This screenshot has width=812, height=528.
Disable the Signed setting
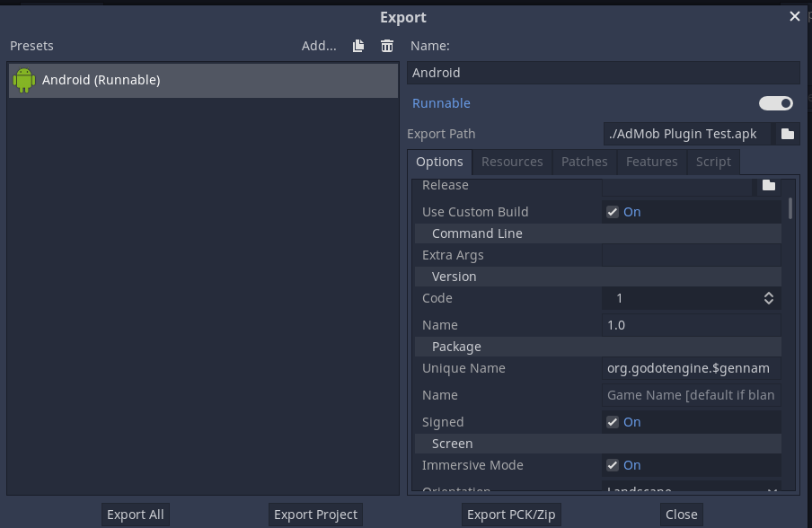click(x=612, y=422)
